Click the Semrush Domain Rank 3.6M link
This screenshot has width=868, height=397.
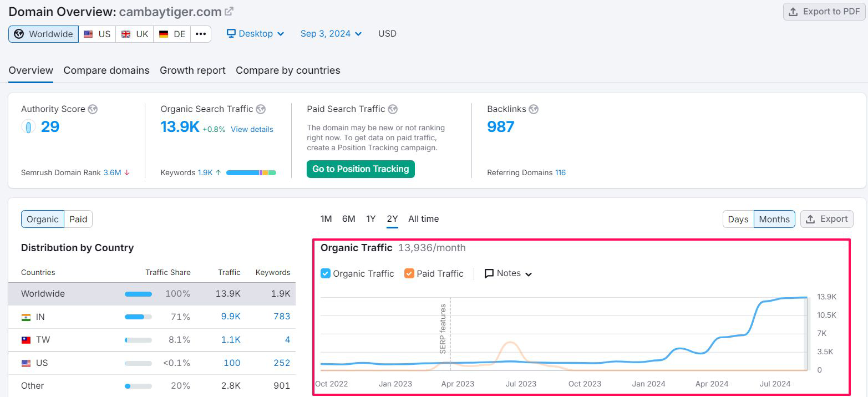[112, 172]
